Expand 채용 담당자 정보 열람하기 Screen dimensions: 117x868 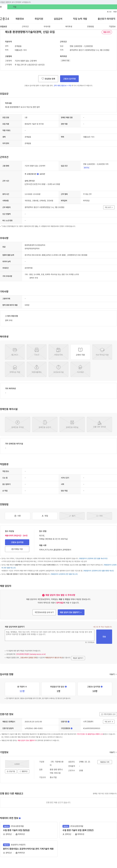(71, 612)
